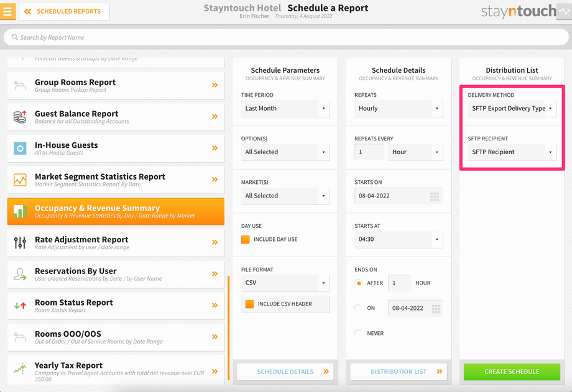Click the Ends On date field
This screenshot has height=392, width=572.
point(415,308)
